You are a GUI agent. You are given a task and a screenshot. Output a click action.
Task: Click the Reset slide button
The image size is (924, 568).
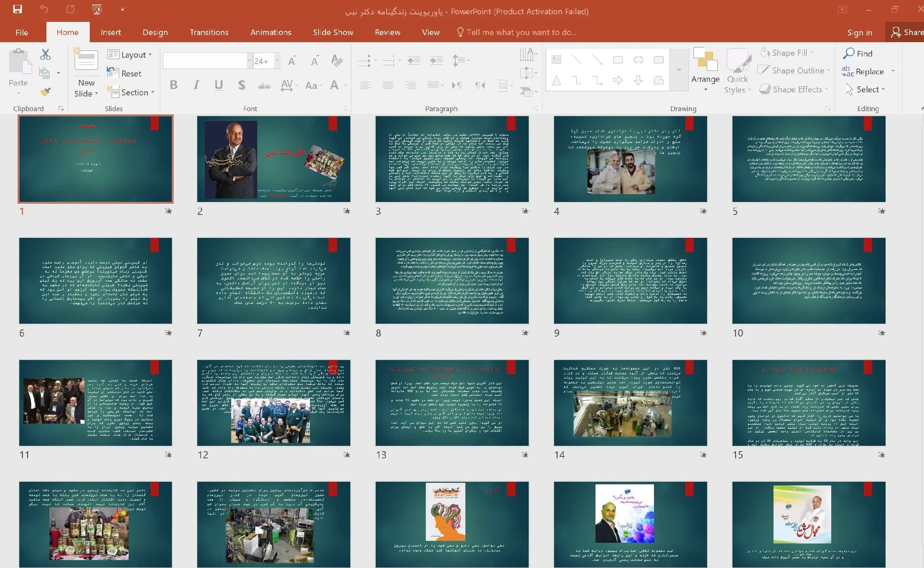tap(124, 73)
